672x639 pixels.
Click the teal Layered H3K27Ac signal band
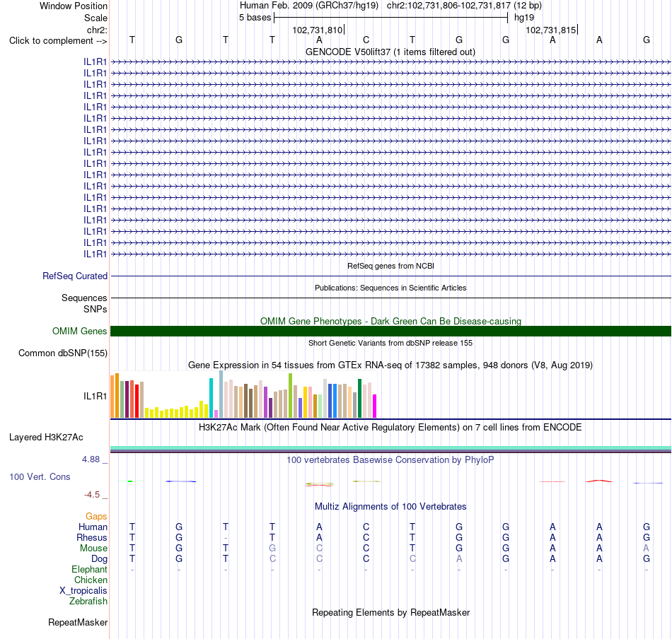point(391,448)
